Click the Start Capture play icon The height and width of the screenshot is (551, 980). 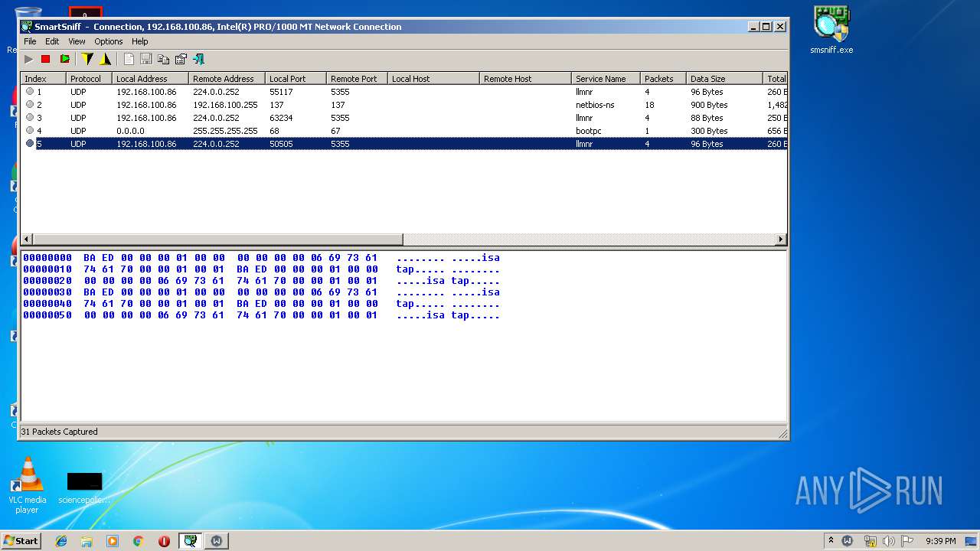pyautogui.click(x=29, y=59)
